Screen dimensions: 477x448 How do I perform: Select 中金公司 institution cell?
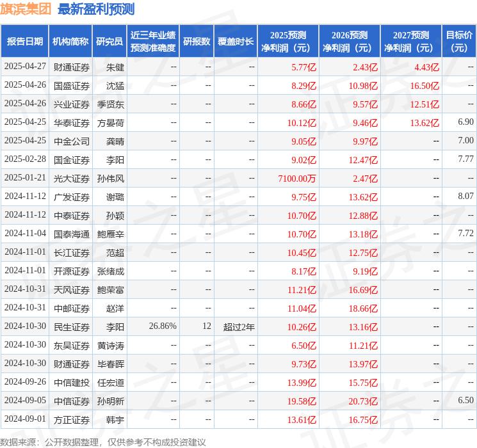pyautogui.click(x=72, y=141)
